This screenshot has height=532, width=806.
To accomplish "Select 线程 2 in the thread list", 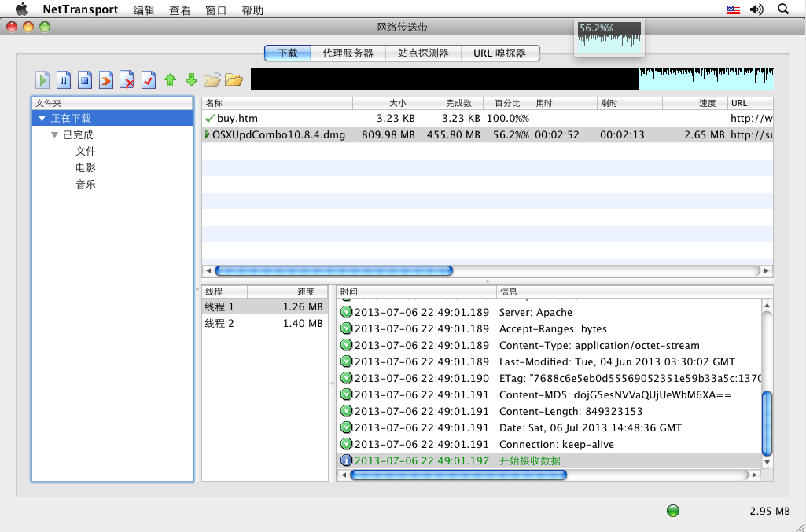I will (x=264, y=323).
